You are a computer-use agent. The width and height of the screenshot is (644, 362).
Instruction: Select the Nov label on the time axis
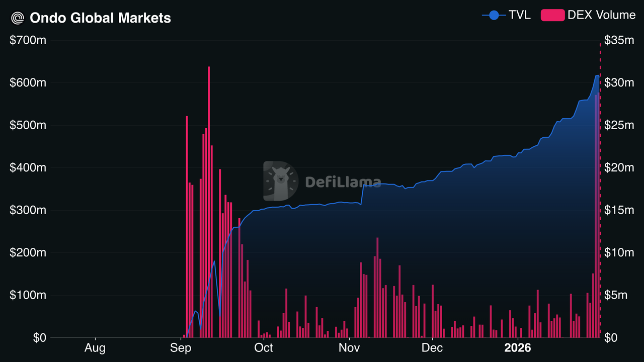(x=349, y=347)
